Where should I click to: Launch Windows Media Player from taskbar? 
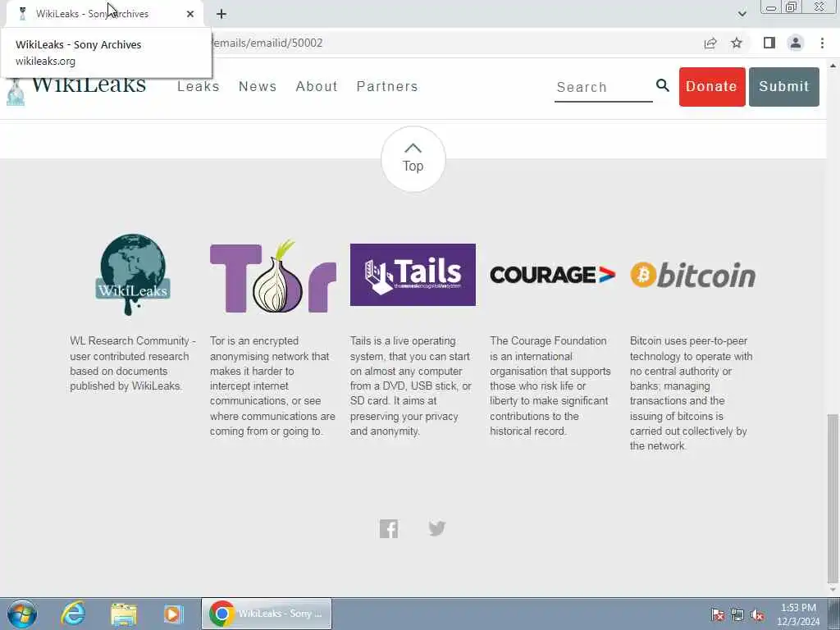[173, 614]
